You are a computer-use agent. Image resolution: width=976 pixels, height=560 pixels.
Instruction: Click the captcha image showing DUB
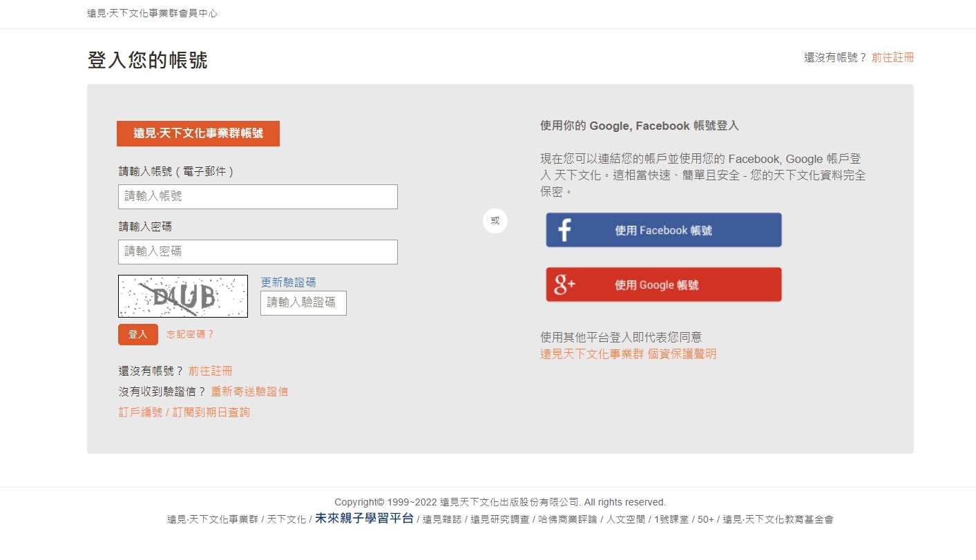point(183,296)
